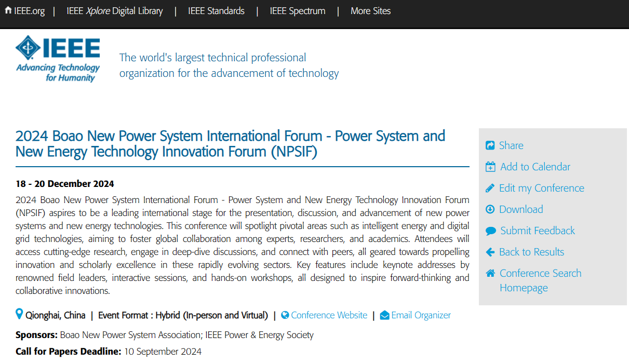Screen dimensions: 629x364
Task: Click the Share icon in sidebar
Action: click(x=490, y=145)
